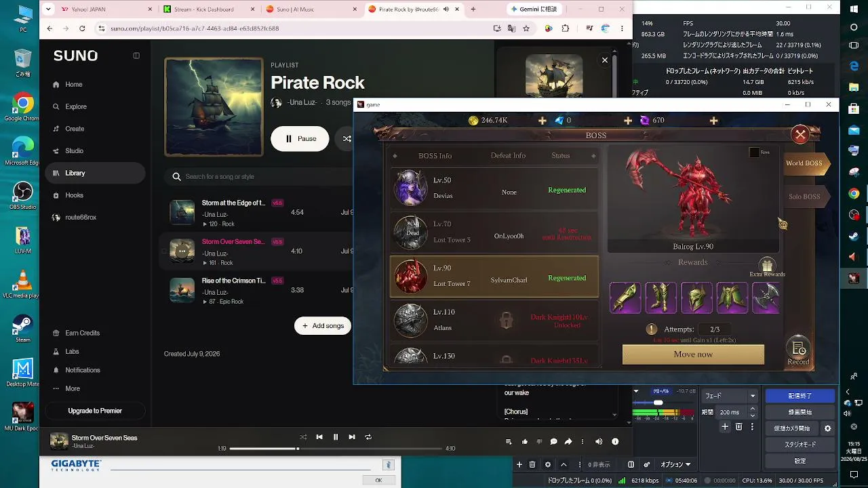Image resolution: width=868 pixels, height=488 pixels.
Task: Open Labs in Suno sidebar
Action: pos(95,351)
